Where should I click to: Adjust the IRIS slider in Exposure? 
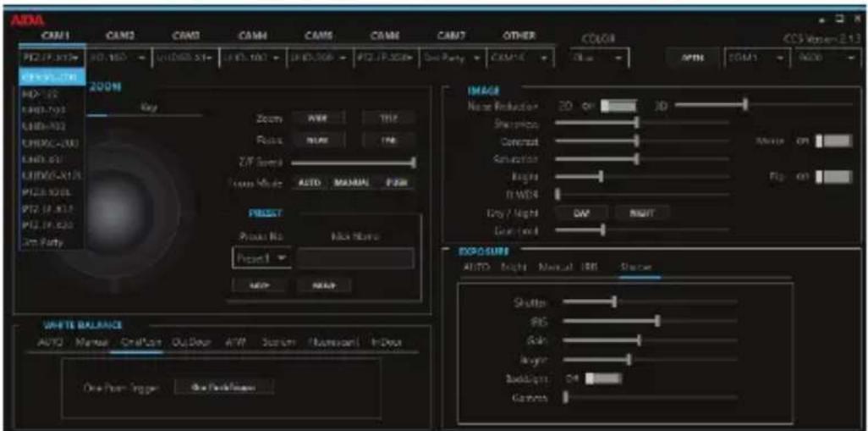coord(650,321)
